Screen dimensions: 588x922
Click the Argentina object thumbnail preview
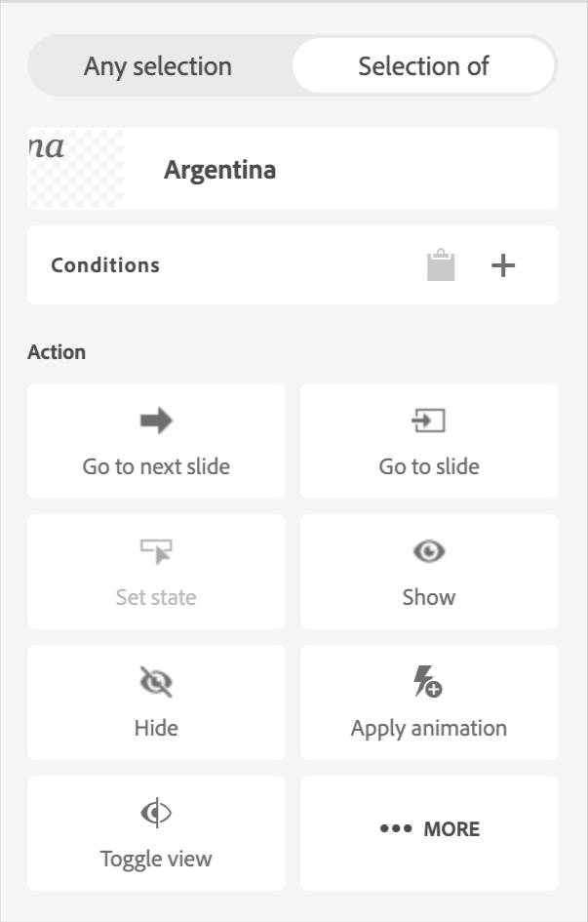point(76,169)
